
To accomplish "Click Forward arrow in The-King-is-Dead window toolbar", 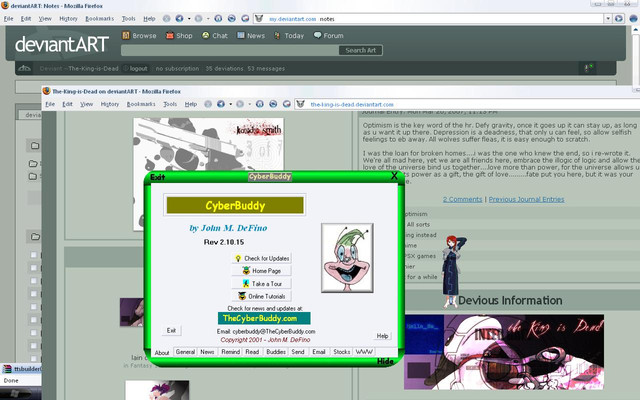I will pos(240,104).
